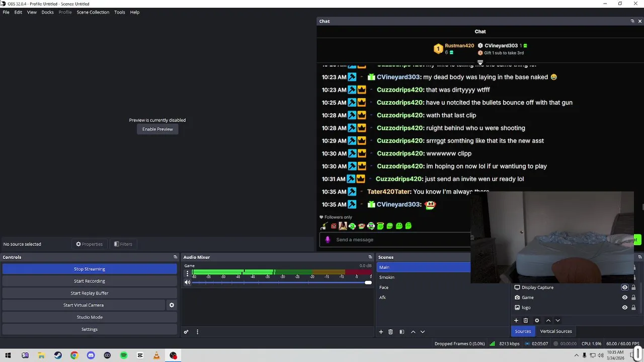644x362 pixels.
Task: Click Enable Preview button
Action: 157,129
